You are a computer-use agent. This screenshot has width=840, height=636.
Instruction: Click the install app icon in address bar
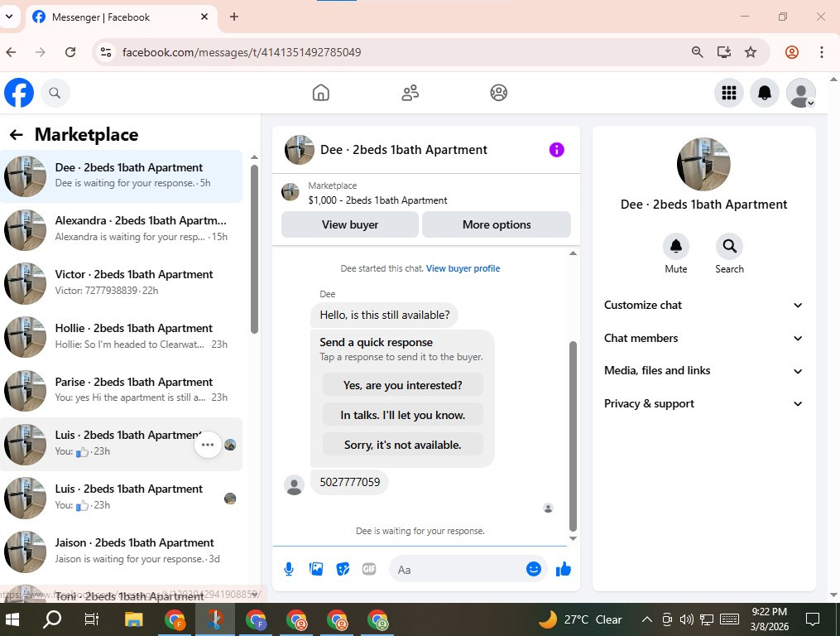pos(724,52)
